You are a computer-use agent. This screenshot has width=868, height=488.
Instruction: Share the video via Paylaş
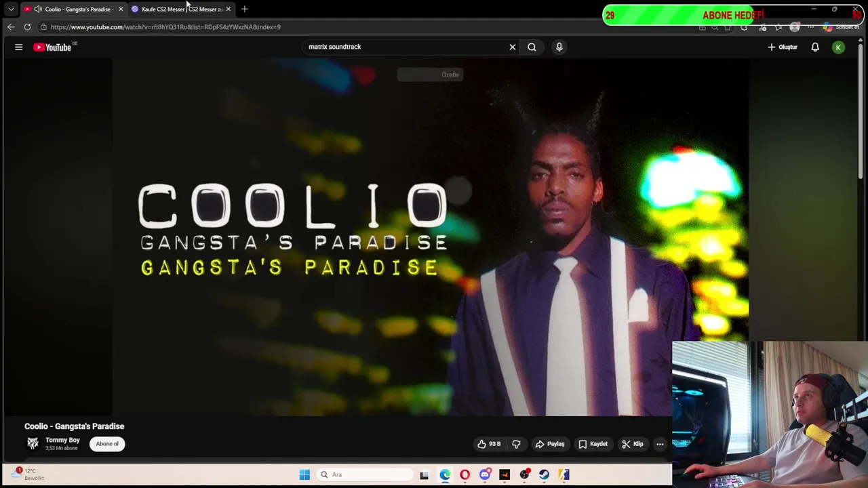[549, 444]
